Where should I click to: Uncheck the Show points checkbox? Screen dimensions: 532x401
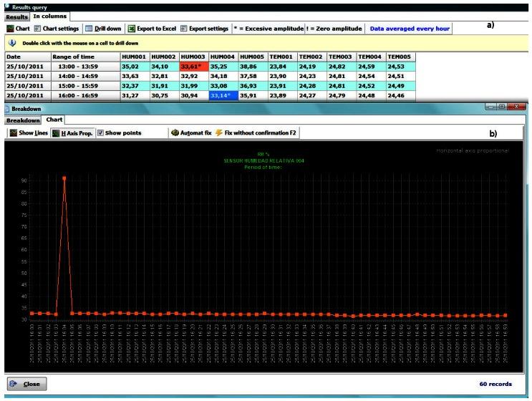click(101, 132)
